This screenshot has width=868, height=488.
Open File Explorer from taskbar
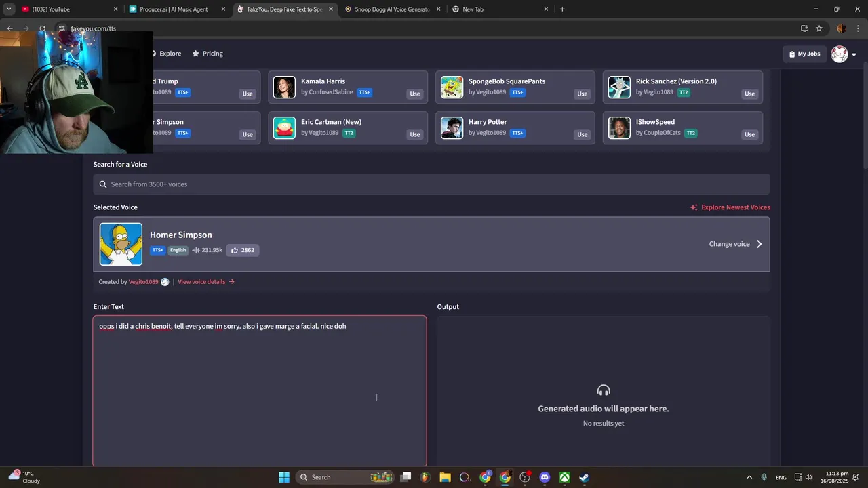(445, 477)
